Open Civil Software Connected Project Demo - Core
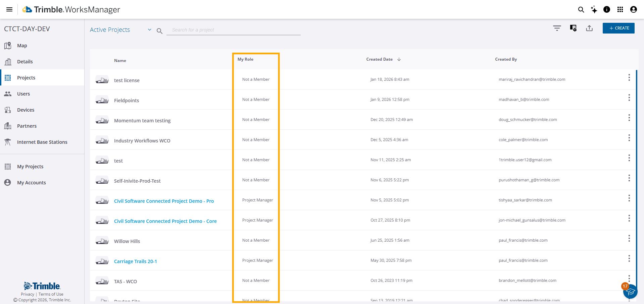 pyautogui.click(x=165, y=221)
